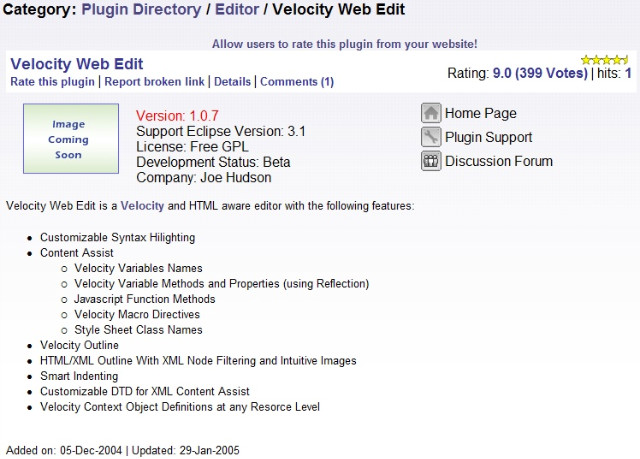640x459 pixels.
Task: Open the Editor category breadcrumb link
Action: [x=237, y=9]
